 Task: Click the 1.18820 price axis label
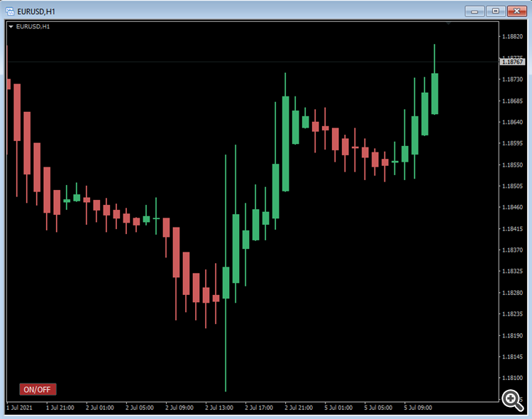pyautogui.click(x=512, y=37)
